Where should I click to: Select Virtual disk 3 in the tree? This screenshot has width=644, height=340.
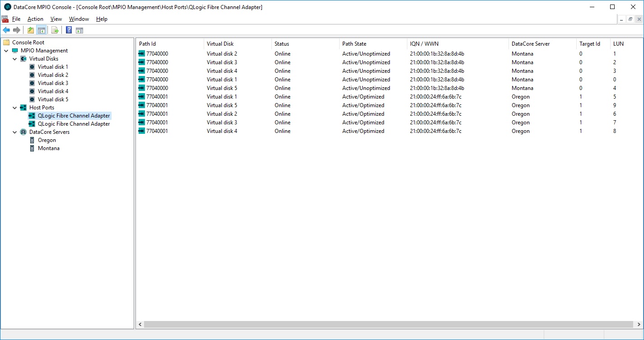point(53,83)
